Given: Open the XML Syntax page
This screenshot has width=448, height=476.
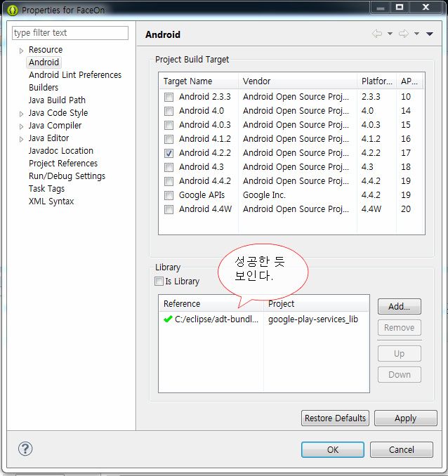Looking at the screenshot, I should pos(51,201).
